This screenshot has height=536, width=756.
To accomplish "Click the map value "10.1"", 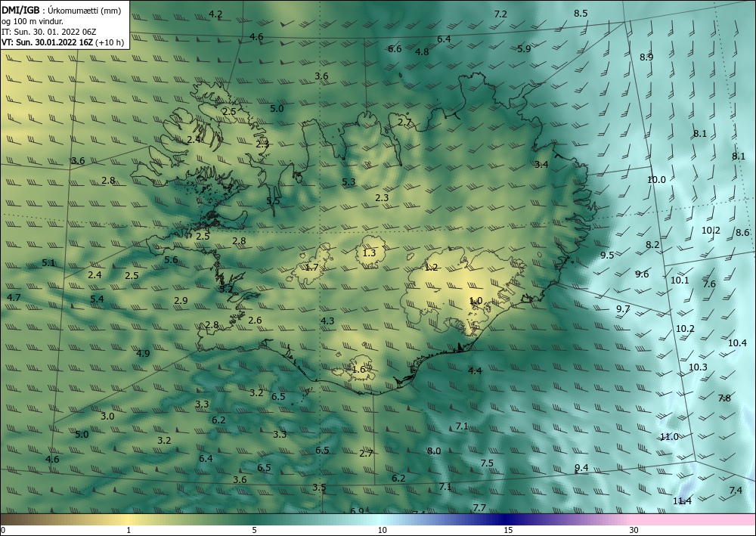I will coord(680,280).
